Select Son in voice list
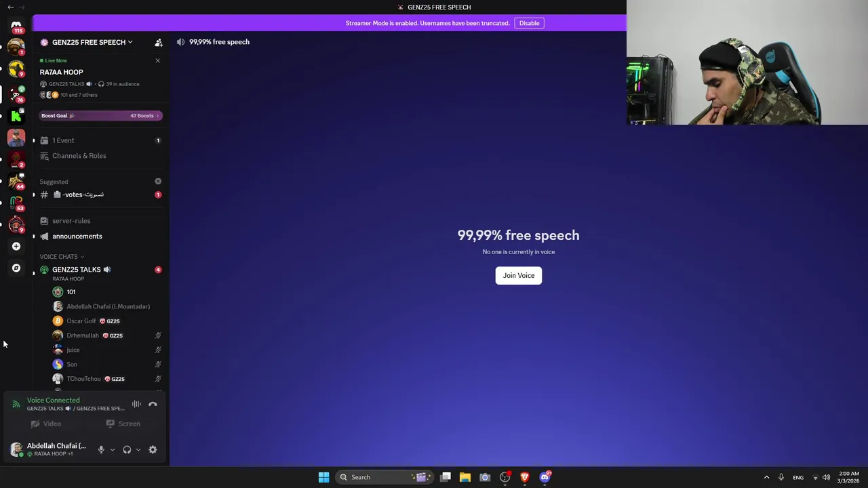 (x=107, y=365)
